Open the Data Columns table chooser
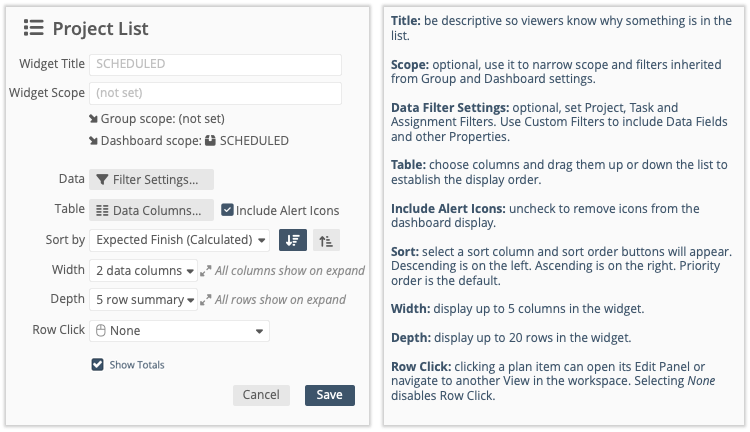The width and height of the screenshot is (750, 432). (x=152, y=210)
